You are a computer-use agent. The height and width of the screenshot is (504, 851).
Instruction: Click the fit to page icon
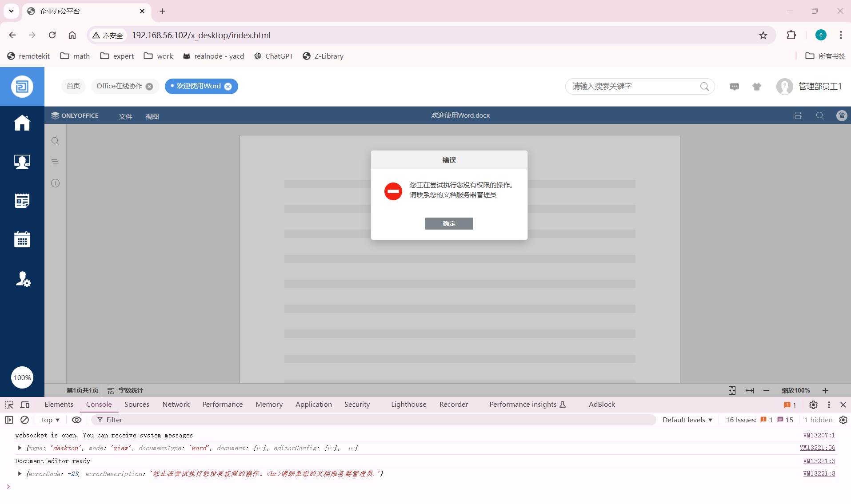732,390
